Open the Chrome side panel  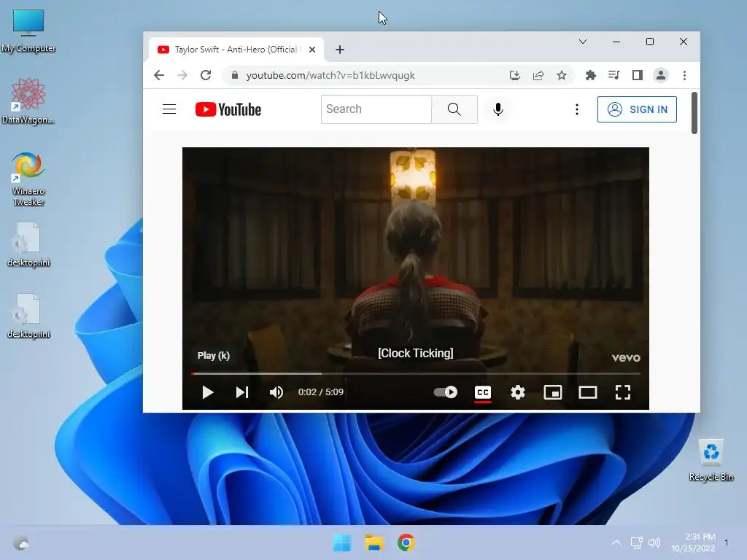[638, 75]
